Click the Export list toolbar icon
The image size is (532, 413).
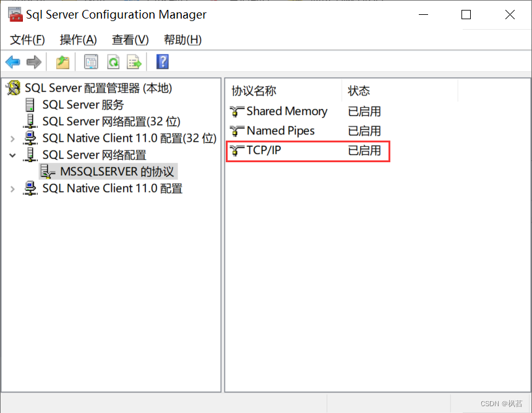click(134, 62)
